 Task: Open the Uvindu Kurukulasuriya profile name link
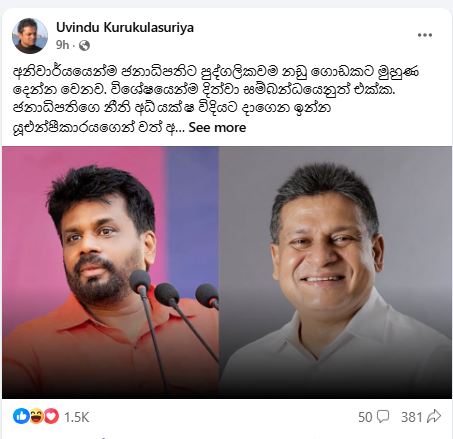coord(125,27)
